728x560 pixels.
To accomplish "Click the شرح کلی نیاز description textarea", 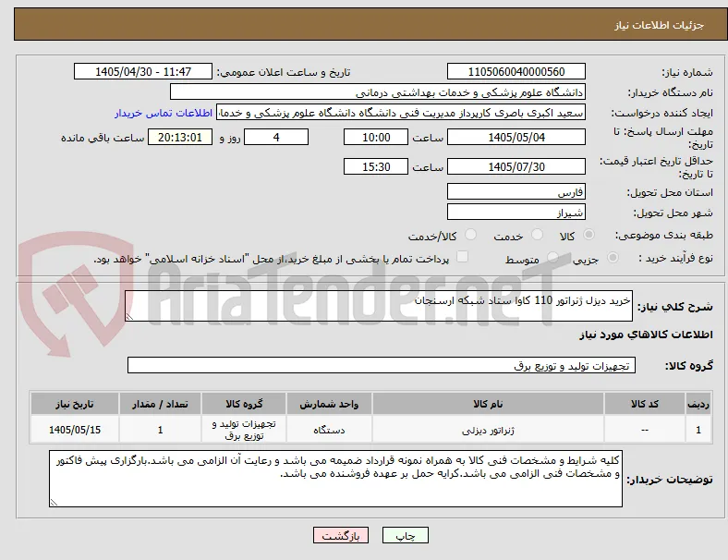I will click(x=379, y=306).
